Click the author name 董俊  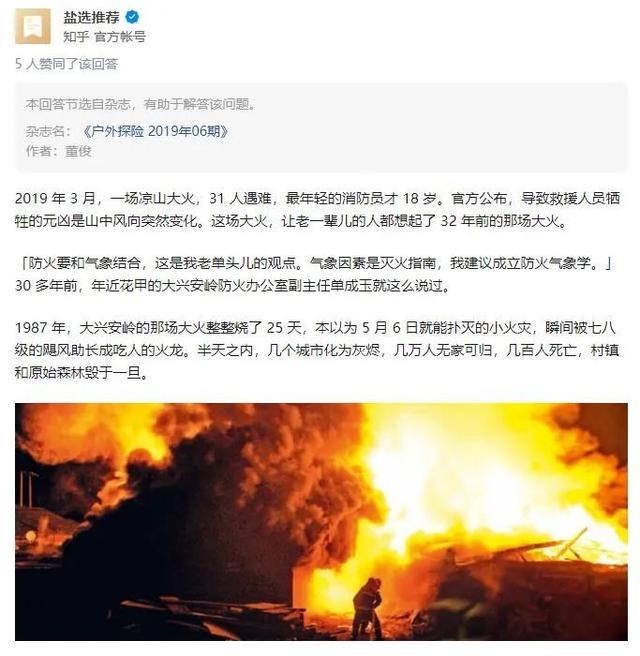78,151
